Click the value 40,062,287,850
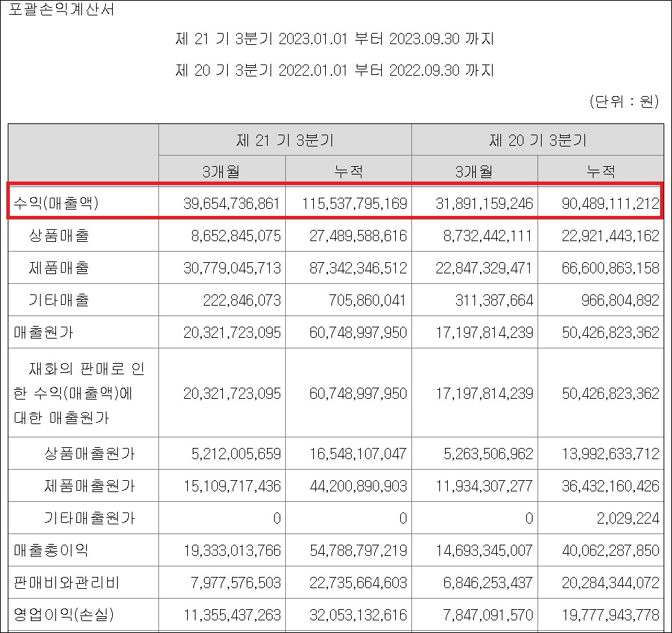This screenshot has height=633, width=672. 610,551
